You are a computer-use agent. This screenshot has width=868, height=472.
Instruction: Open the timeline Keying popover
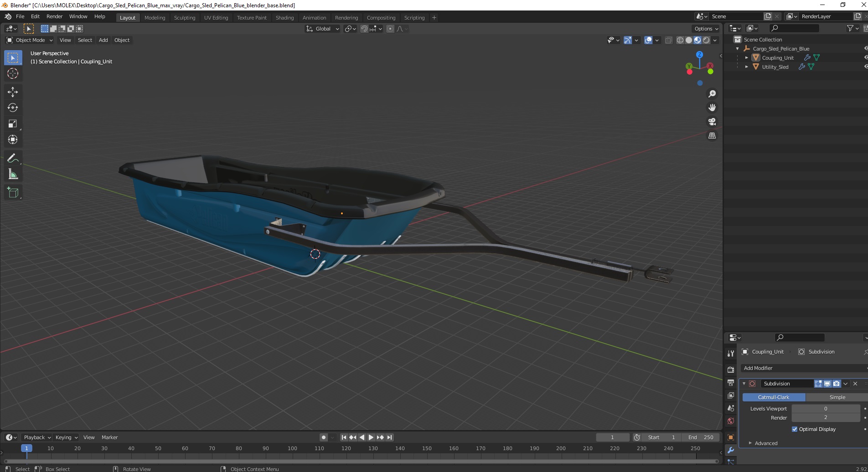[x=67, y=437]
